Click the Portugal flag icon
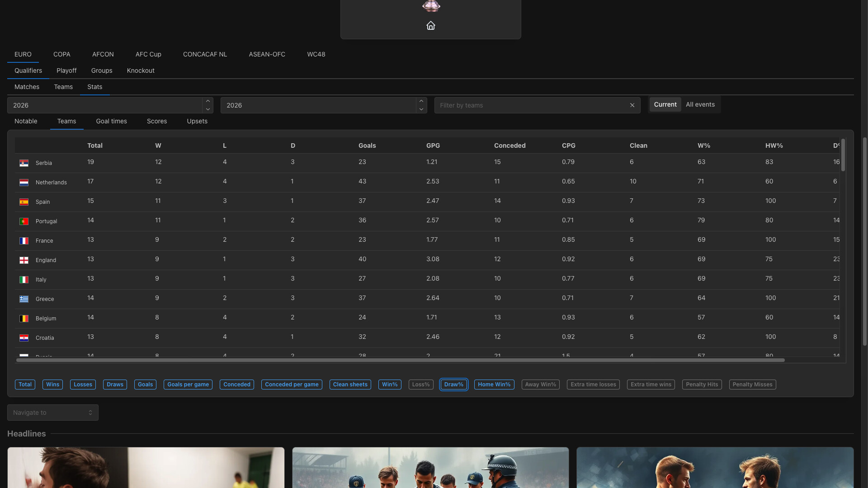The image size is (868, 488). point(24,221)
